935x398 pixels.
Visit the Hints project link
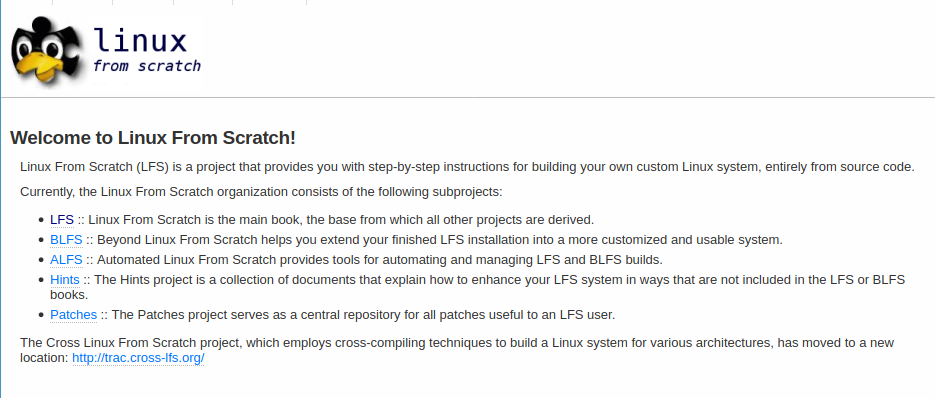[x=65, y=280]
